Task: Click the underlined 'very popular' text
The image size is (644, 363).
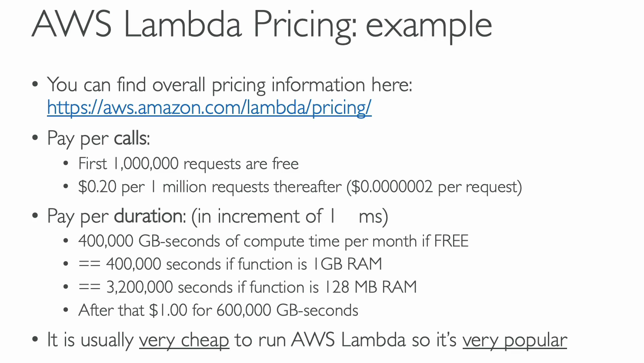Action: coord(515,340)
